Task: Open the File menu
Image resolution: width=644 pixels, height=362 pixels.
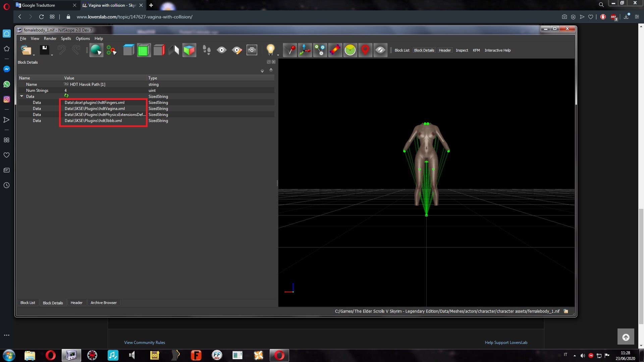Action: [23, 39]
